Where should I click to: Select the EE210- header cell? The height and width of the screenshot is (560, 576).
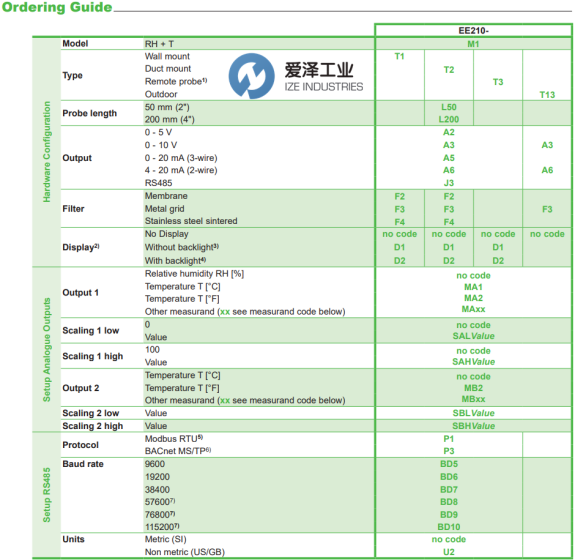pos(473,30)
